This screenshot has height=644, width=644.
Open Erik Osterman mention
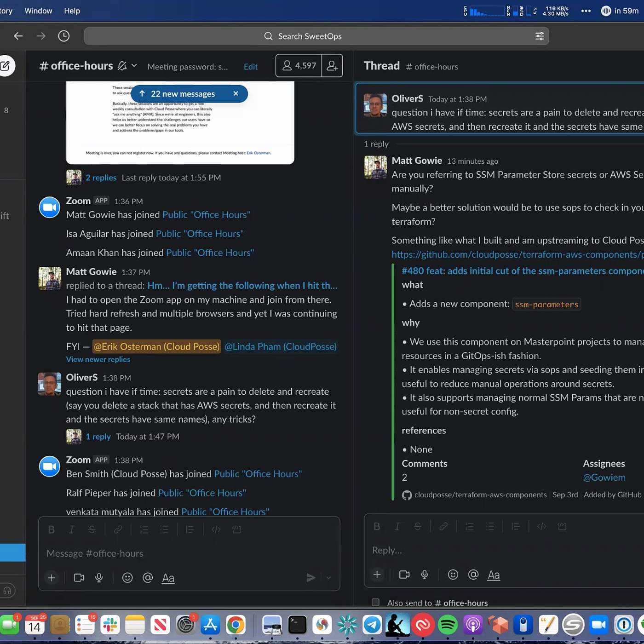(156, 346)
